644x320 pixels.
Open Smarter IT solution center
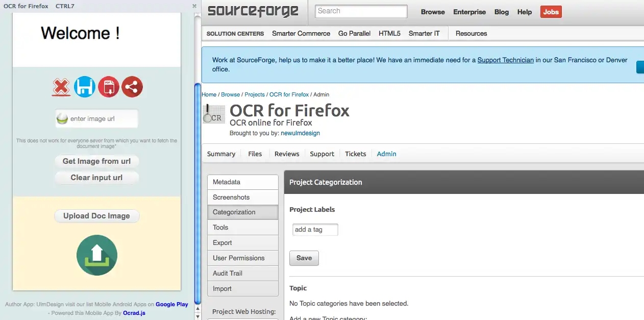click(x=424, y=33)
